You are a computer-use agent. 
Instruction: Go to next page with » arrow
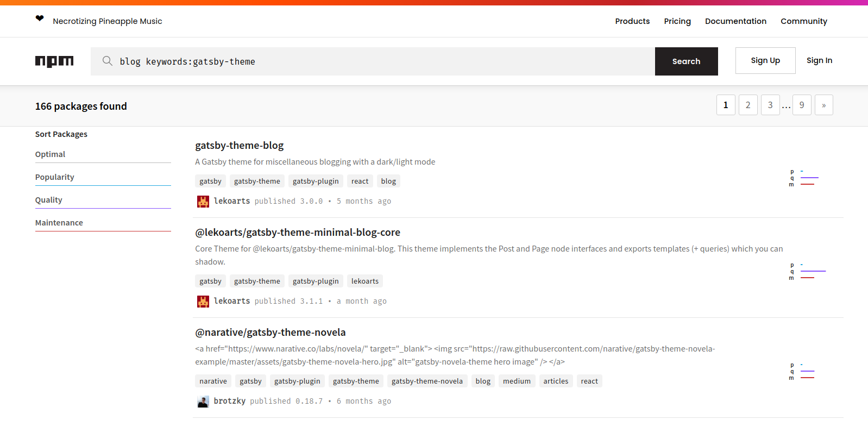[x=823, y=105]
